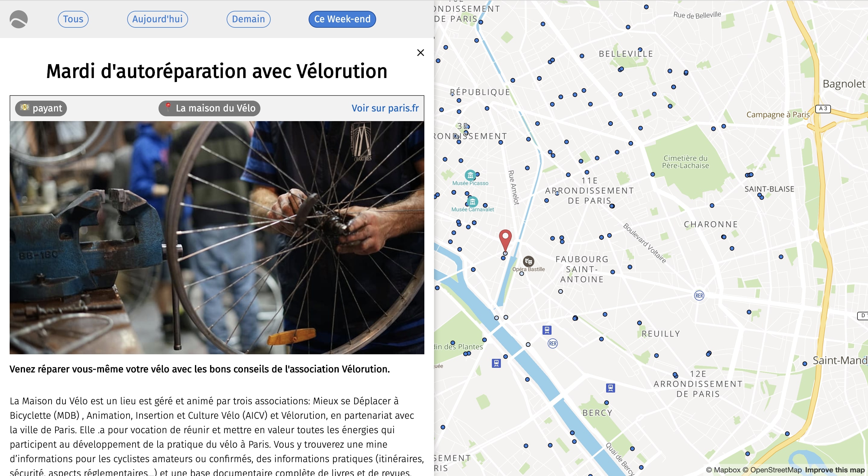This screenshot has width=868, height=476.
Task: Click the Musée Carnavalet museum icon
Action: point(472,202)
